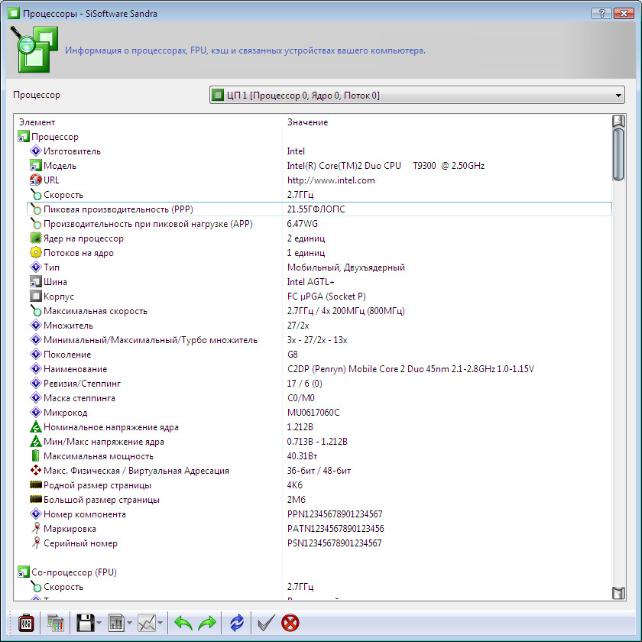Click the stopwatch icon in bottom toolbar
Screen dimensions: 642x642
[26, 623]
